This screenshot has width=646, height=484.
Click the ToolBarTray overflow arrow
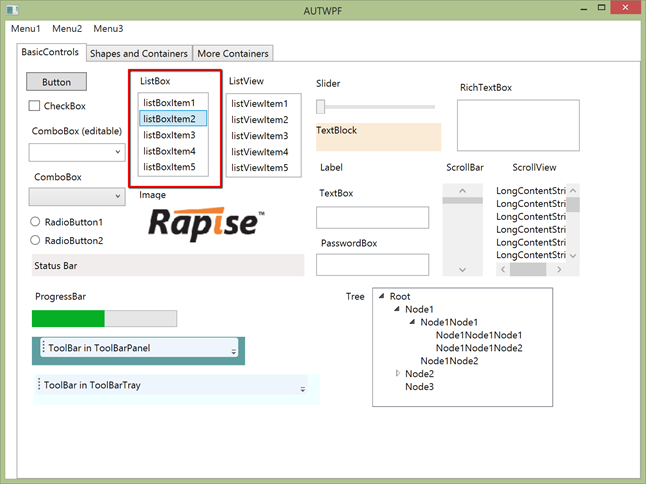(302, 388)
